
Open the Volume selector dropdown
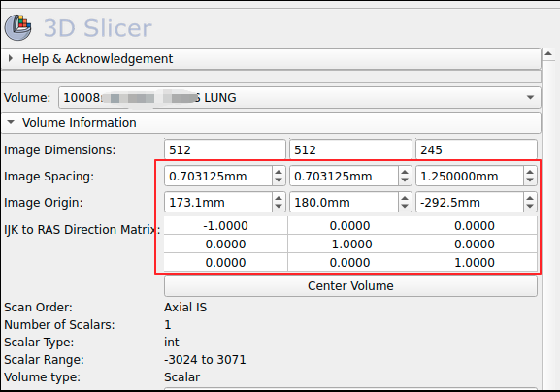click(x=300, y=97)
